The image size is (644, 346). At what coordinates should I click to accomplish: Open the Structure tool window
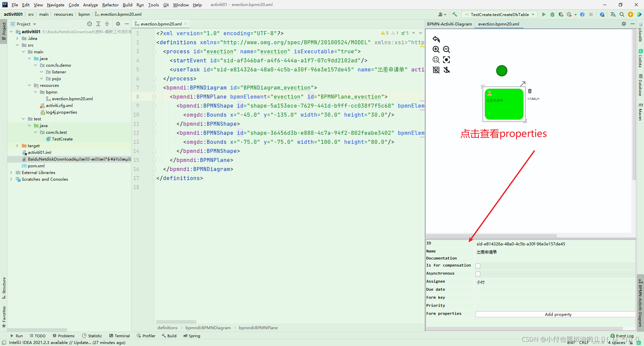coord(4,288)
